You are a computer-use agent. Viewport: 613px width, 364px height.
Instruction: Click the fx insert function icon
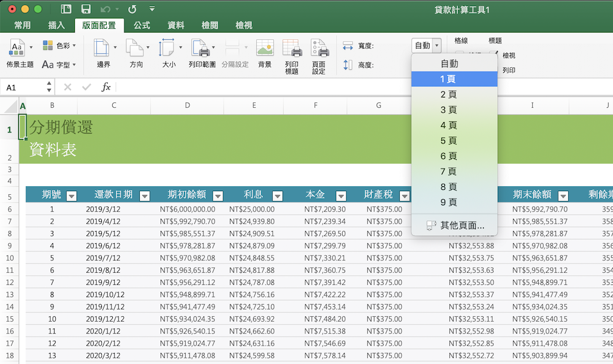[106, 88]
